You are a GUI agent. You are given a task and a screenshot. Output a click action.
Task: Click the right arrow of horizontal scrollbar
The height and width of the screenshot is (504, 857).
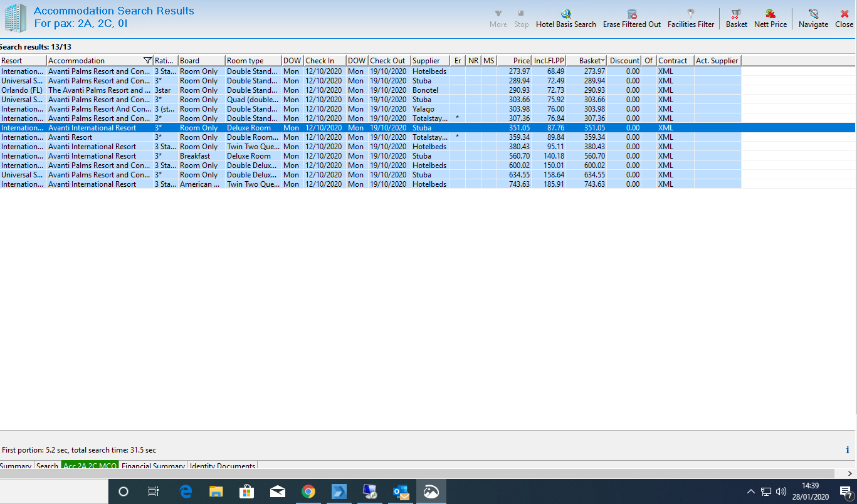click(x=850, y=474)
